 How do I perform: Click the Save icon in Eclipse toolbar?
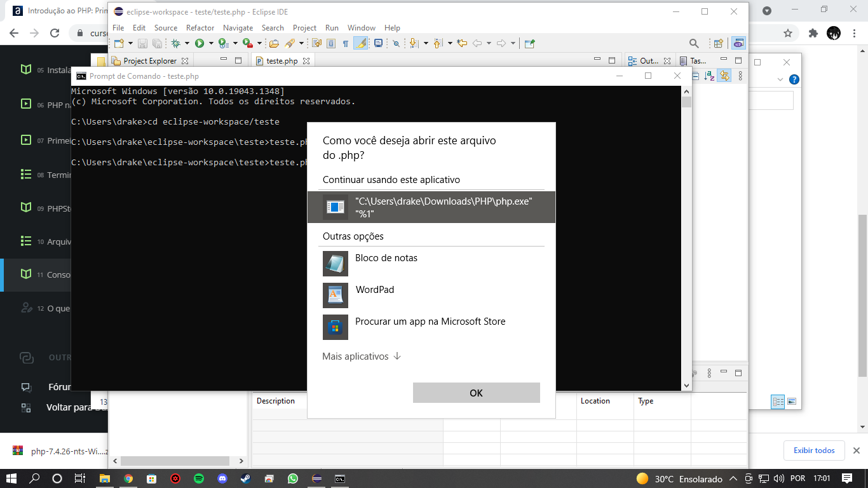[142, 43]
